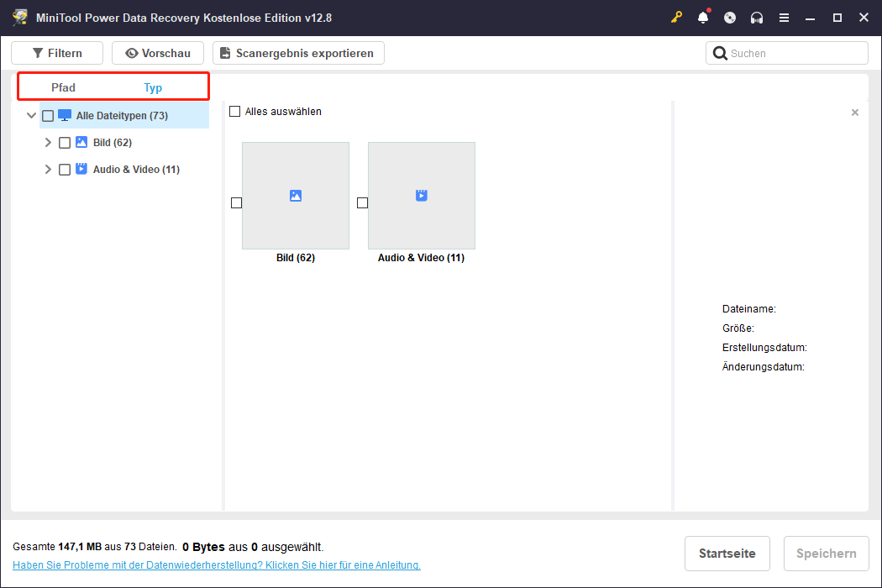Open the Bild (62) folder thumbnail
Screen dimensions: 882x588
coord(295,195)
